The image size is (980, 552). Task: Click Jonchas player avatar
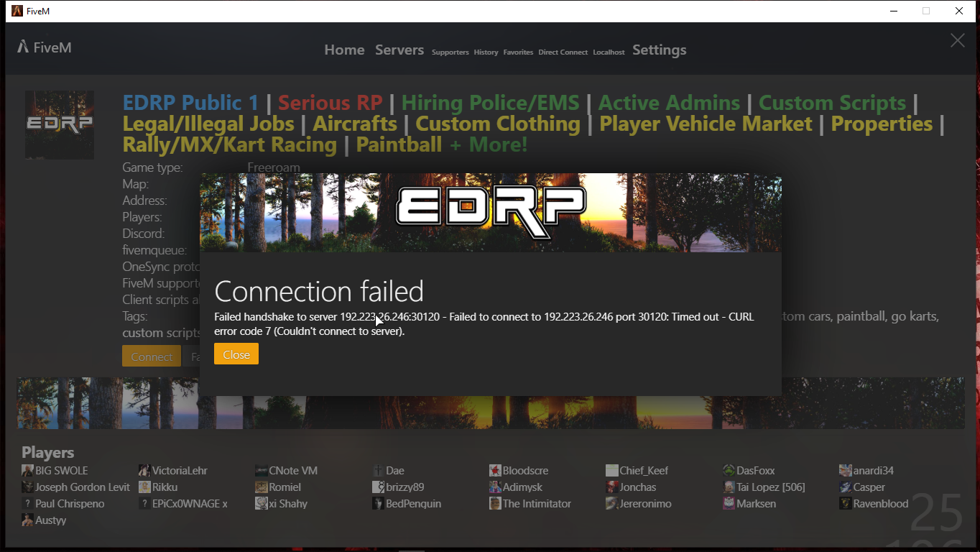click(x=612, y=487)
